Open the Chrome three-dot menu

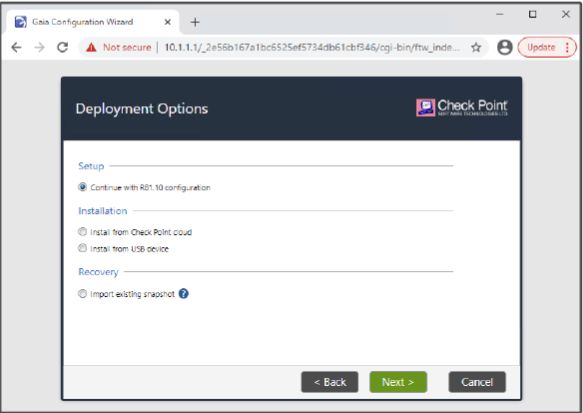coord(567,47)
